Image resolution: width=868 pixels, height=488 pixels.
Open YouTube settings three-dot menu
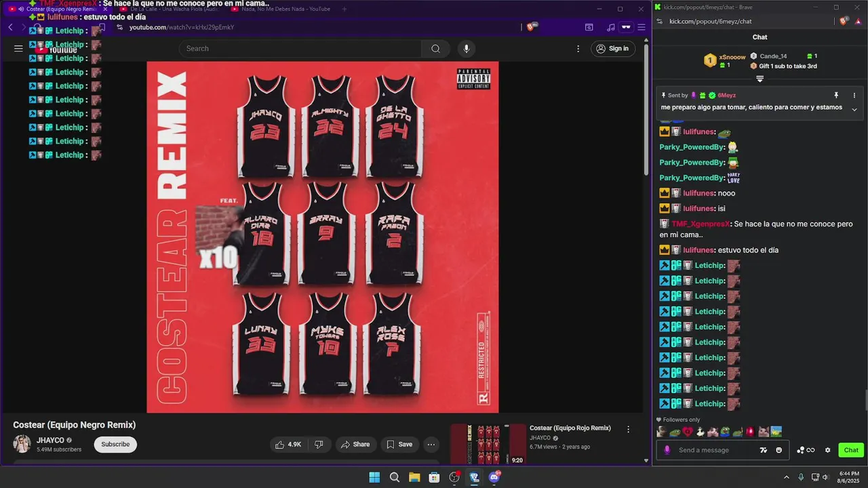pyautogui.click(x=578, y=49)
